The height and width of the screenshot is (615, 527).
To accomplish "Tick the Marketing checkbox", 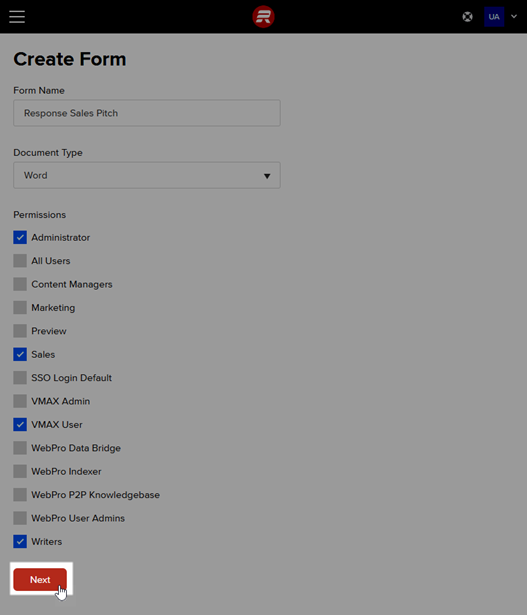I will point(20,308).
